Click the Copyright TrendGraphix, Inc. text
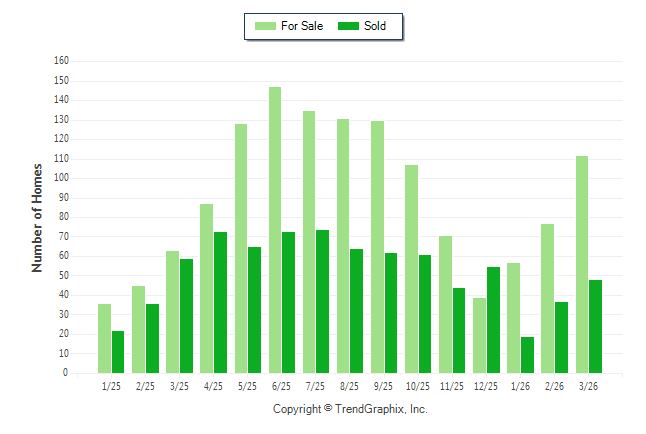This screenshot has width=646, height=434. click(x=350, y=409)
